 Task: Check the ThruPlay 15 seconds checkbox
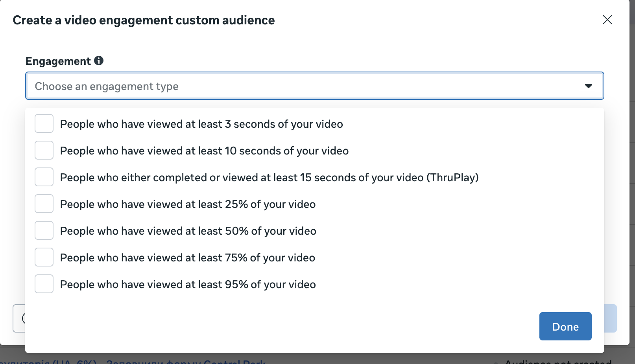(44, 177)
